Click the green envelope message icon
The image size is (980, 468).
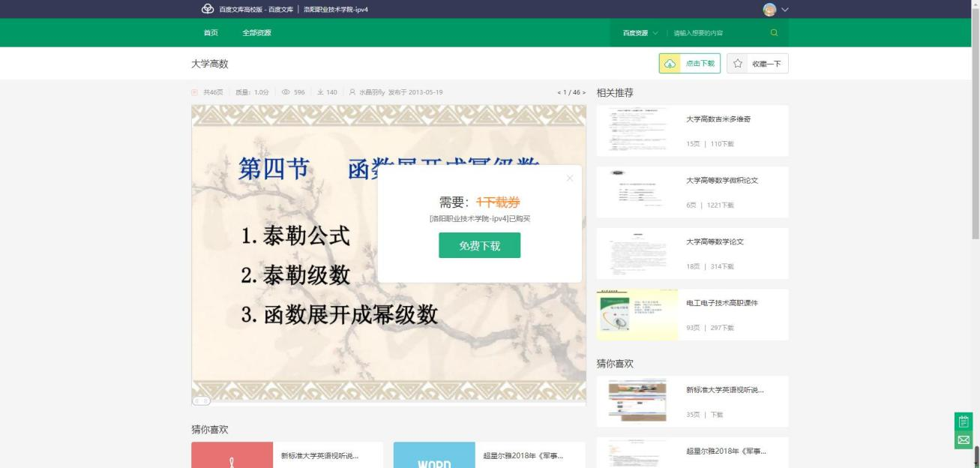click(x=964, y=439)
